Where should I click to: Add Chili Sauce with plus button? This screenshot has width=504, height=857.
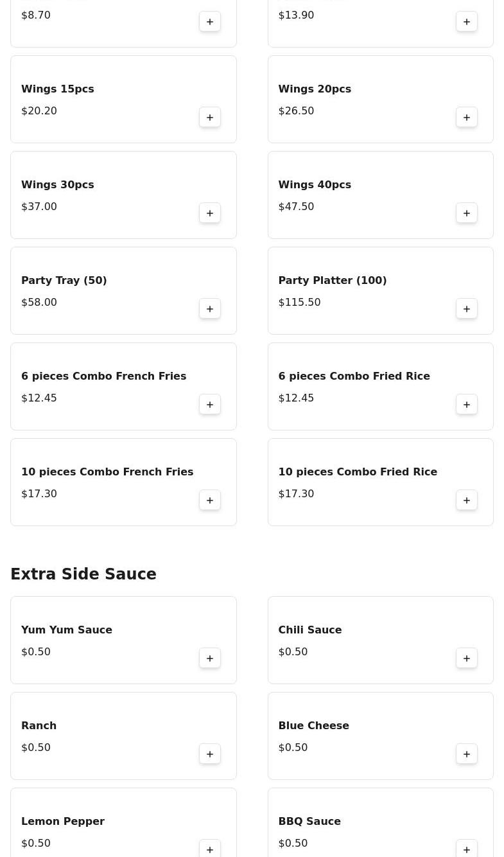pyautogui.click(x=467, y=658)
